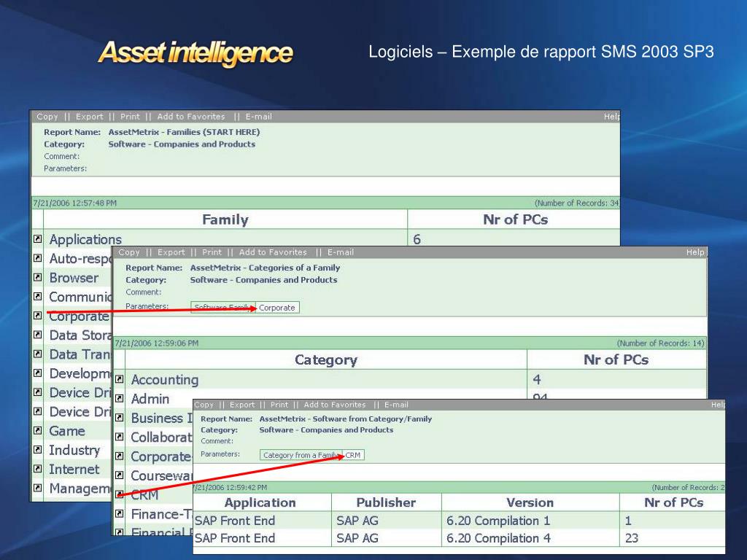This screenshot has width=747, height=560.
Task: E-mail the AssetMetrix Families report
Action: pyautogui.click(x=259, y=117)
